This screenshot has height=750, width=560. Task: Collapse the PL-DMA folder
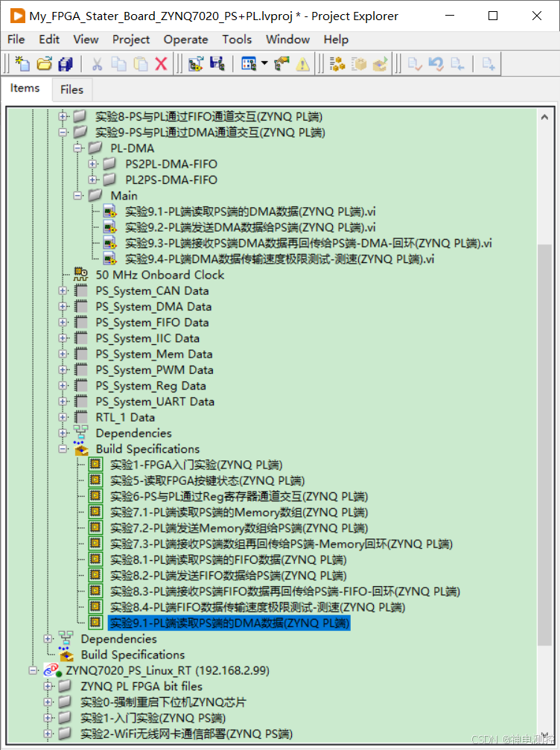78,147
